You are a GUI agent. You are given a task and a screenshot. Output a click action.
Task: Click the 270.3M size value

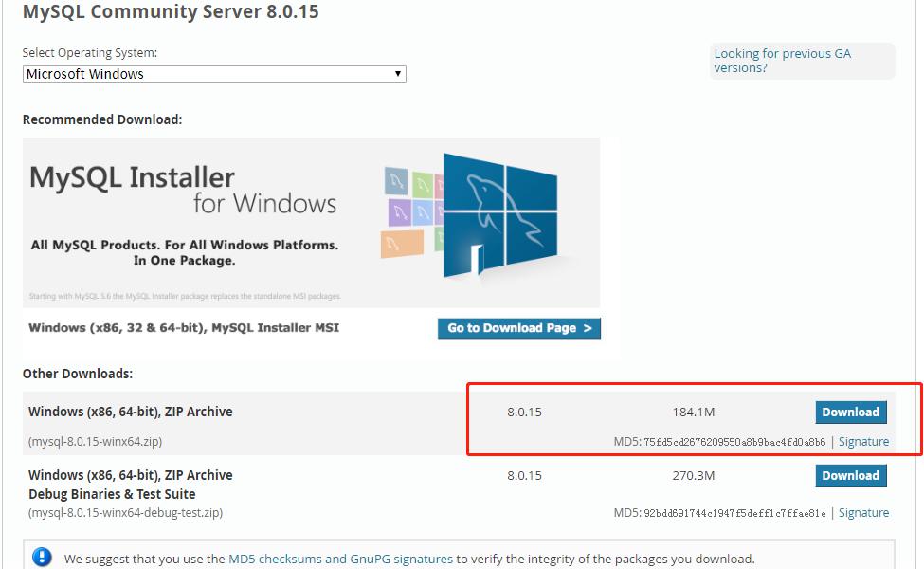694,476
